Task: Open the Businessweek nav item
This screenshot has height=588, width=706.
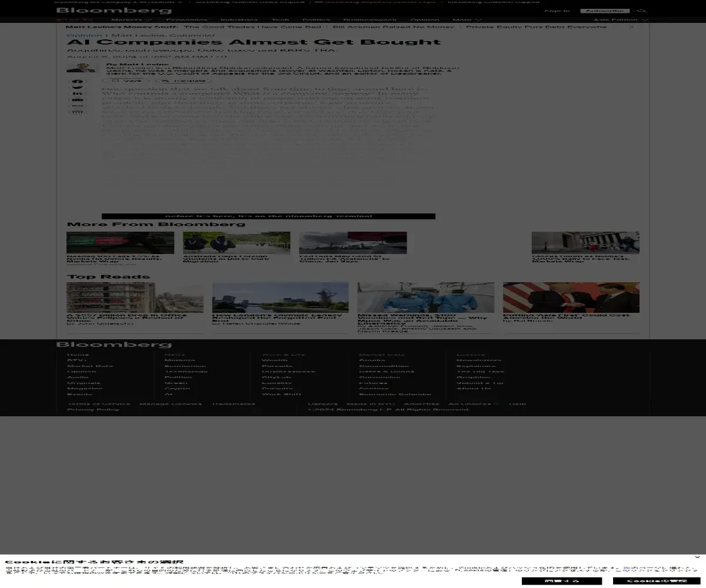Action: [x=370, y=20]
